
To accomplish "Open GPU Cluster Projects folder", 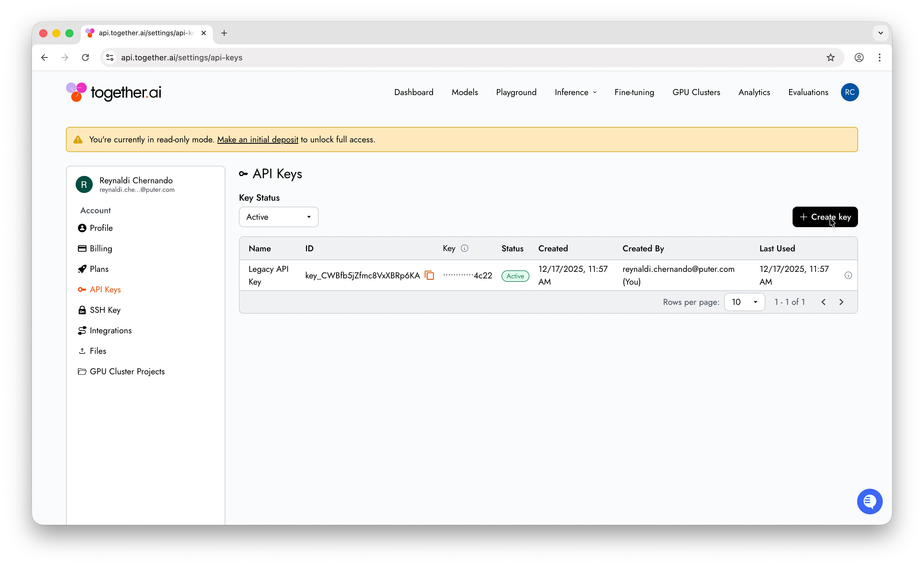I will [x=127, y=371].
